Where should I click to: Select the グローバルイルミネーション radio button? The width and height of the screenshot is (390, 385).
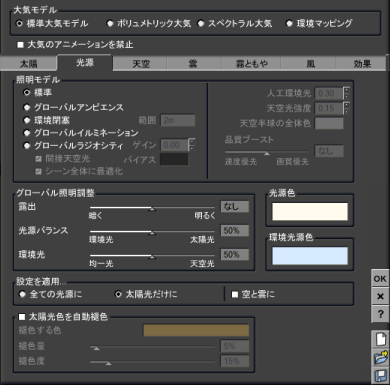pyautogui.click(x=27, y=133)
